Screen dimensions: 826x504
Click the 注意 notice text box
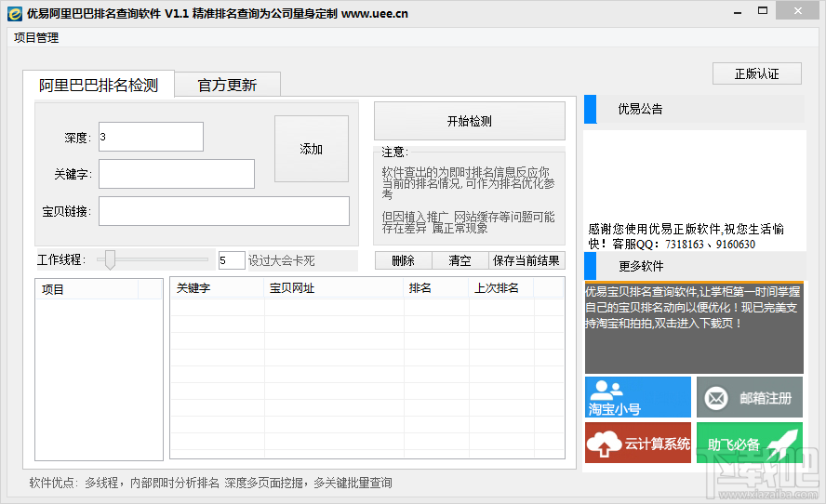(470, 195)
